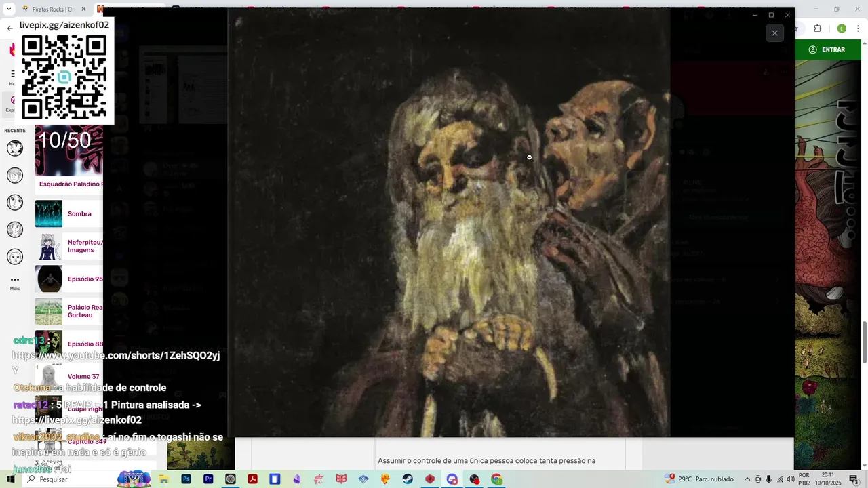Open the fourth recent wiki avatar
Viewport: 868px width, 488px height.
pos(15,229)
